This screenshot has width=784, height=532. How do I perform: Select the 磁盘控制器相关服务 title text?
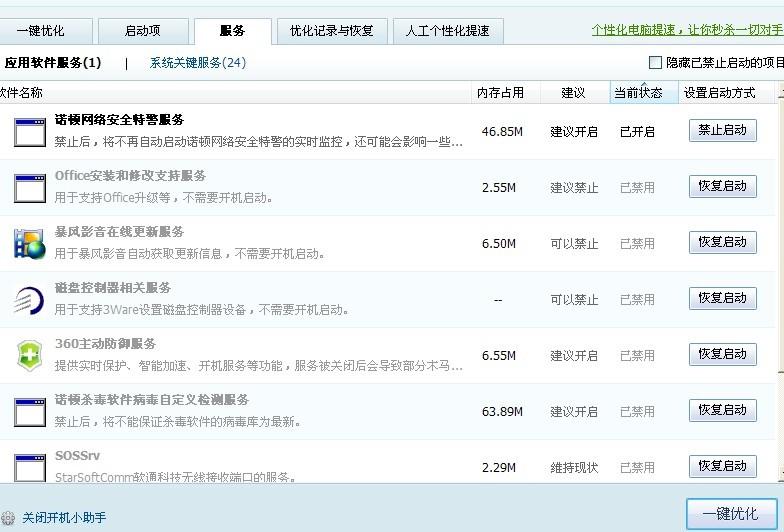(x=113, y=288)
